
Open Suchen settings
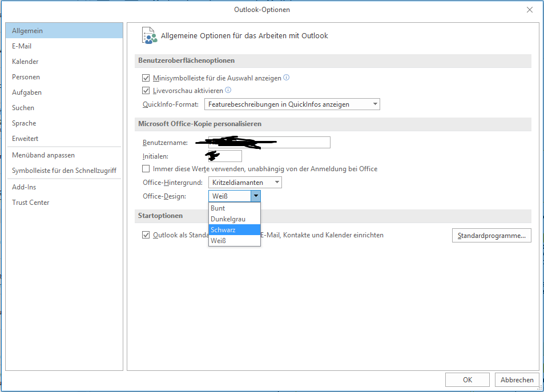coord(64,107)
